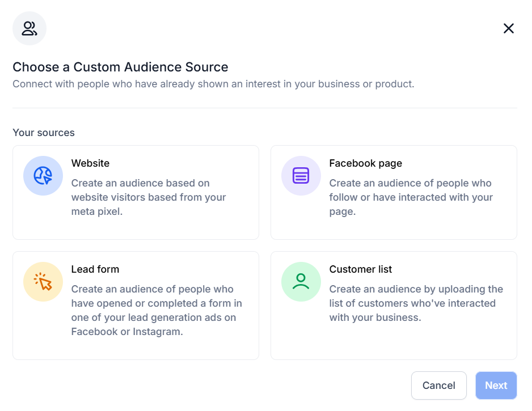Click the lead generation ads description text
The image size is (532, 411).
pos(157,310)
